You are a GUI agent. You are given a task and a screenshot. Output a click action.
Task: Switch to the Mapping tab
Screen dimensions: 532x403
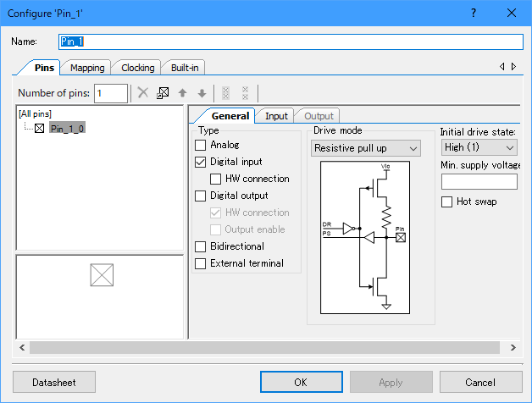click(x=87, y=68)
